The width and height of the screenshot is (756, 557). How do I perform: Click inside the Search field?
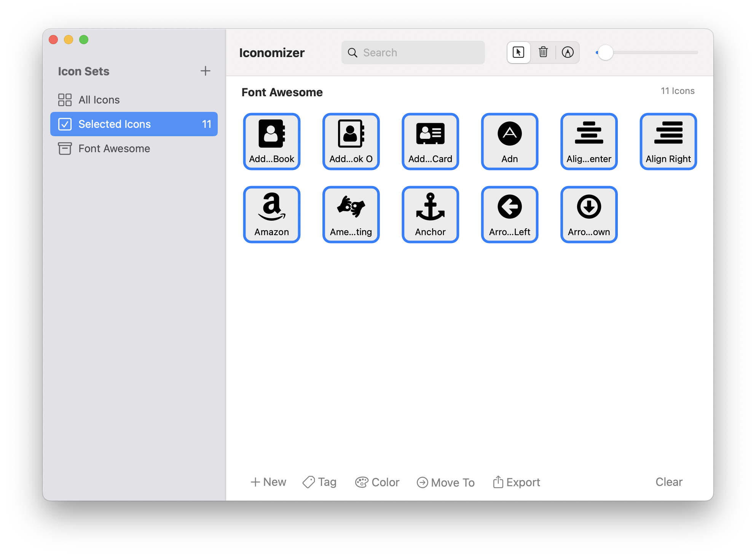pyautogui.click(x=413, y=53)
